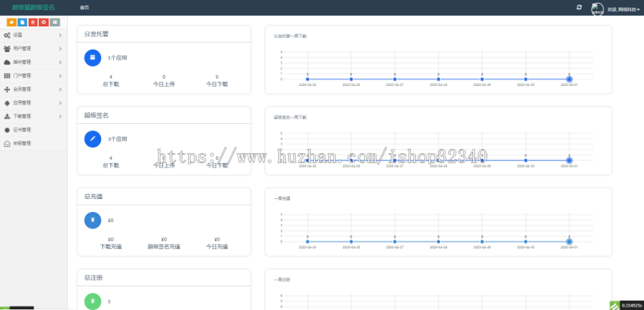Click the 3个应用 text in 超级签名 card
The width and height of the screenshot is (644, 310).
(117, 140)
